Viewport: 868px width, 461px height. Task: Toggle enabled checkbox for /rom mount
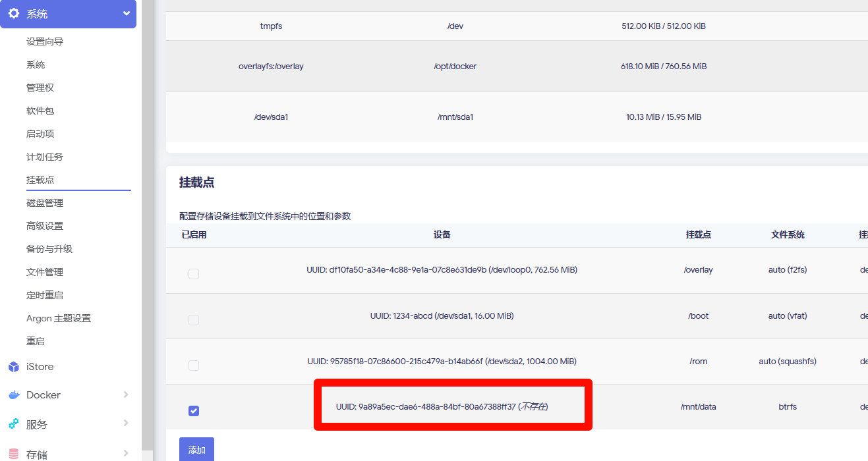(194, 365)
